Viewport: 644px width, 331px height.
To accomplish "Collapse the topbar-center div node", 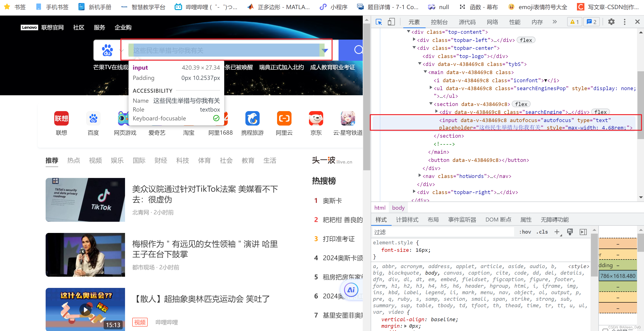I will click(x=414, y=48).
